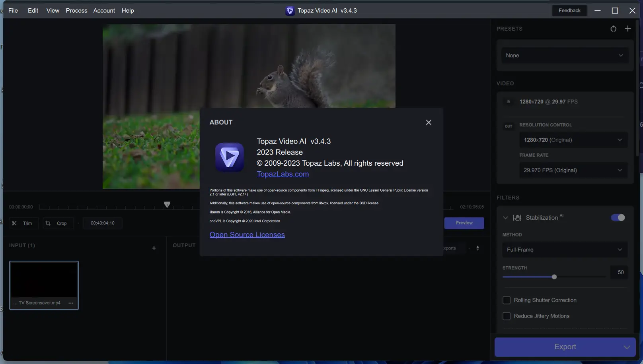Click the Trim button
Viewport: 643px width, 364px height.
pyautogui.click(x=23, y=223)
